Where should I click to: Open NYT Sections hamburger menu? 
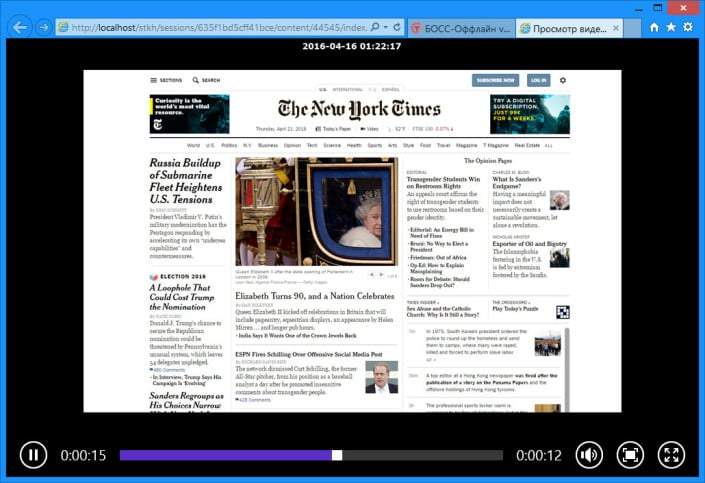pos(166,80)
